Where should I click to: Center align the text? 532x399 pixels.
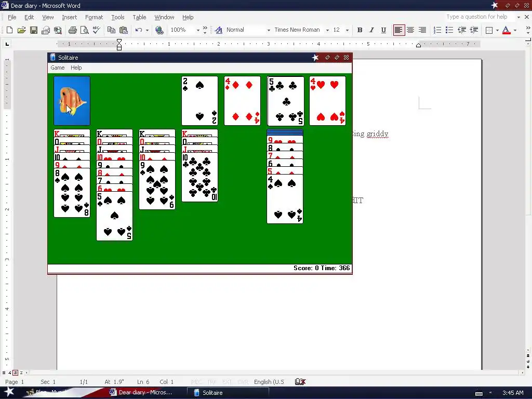point(410,30)
